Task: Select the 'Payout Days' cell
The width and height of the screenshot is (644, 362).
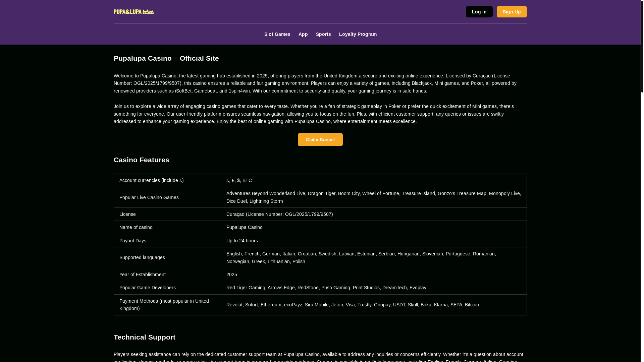Action: (x=167, y=241)
